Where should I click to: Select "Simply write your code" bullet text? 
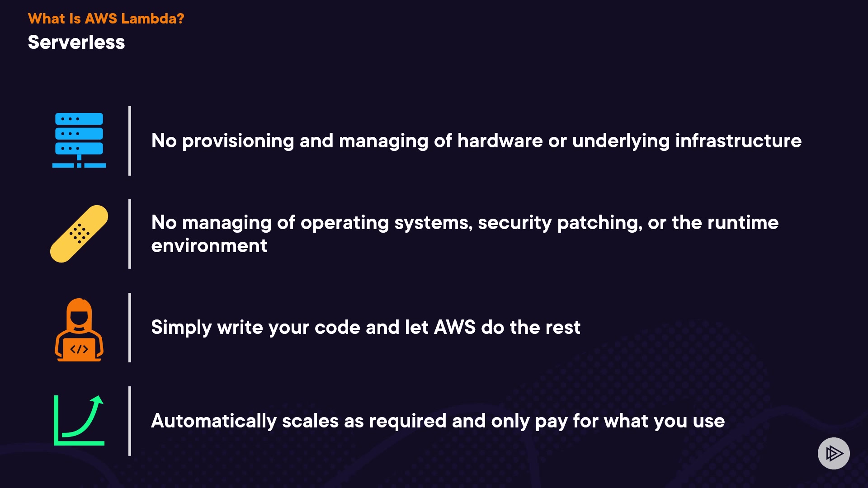coord(365,328)
